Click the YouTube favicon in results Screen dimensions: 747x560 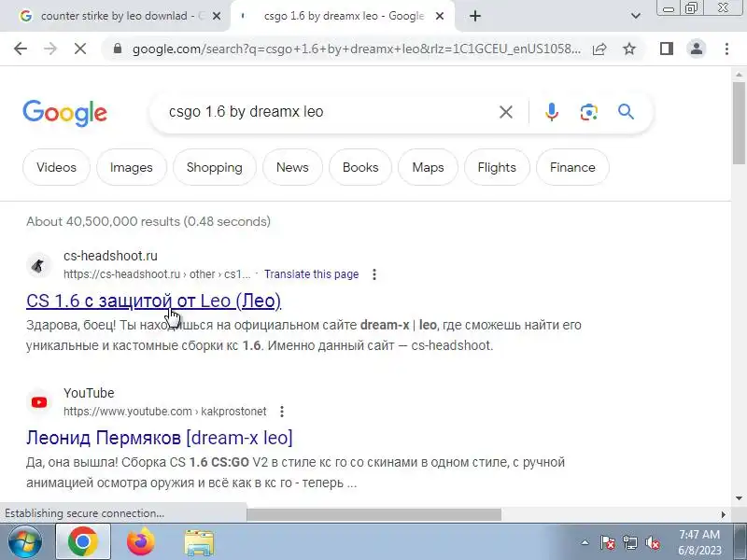pyautogui.click(x=38, y=402)
